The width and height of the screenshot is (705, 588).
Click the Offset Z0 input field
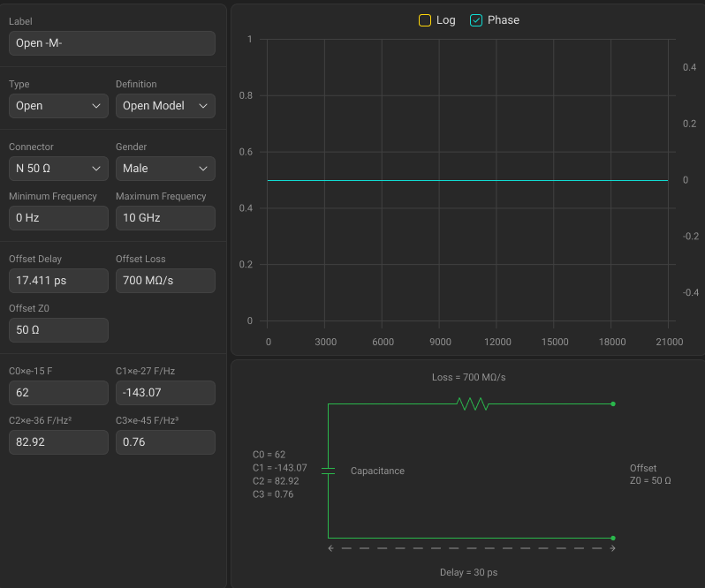[x=58, y=330]
